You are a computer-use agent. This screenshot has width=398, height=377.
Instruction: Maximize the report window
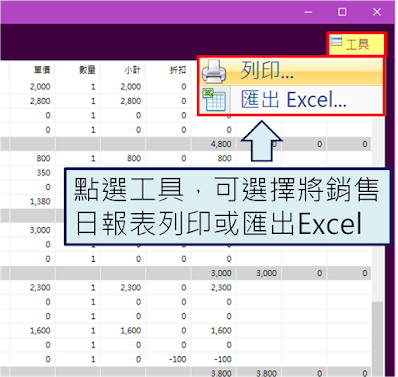pyautogui.click(x=342, y=12)
